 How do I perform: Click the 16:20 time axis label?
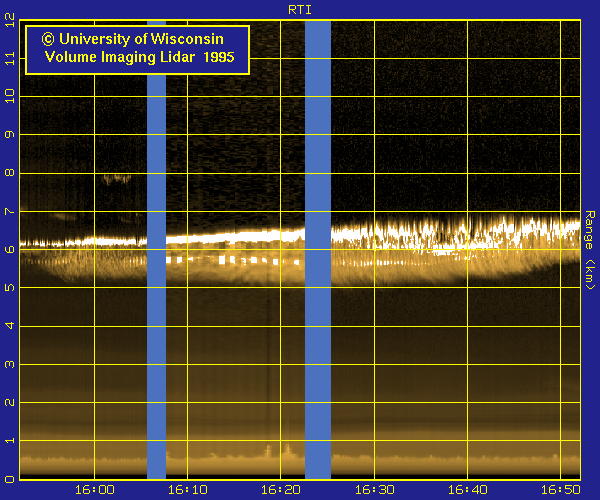(281, 489)
